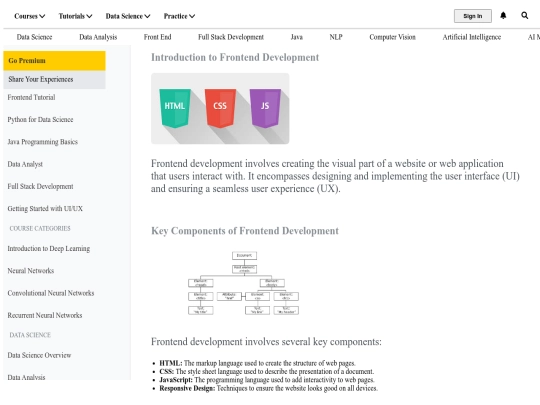The image size is (540, 405).
Task: Open the Data Science Overview sidebar link
Action: (39, 355)
